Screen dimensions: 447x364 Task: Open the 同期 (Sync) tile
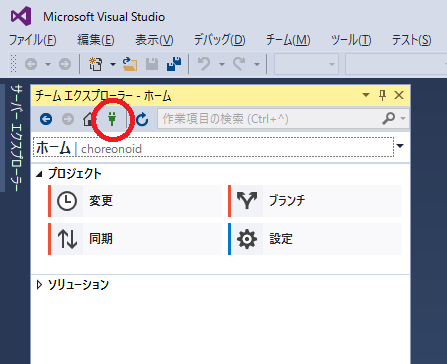(x=135, y=239)
